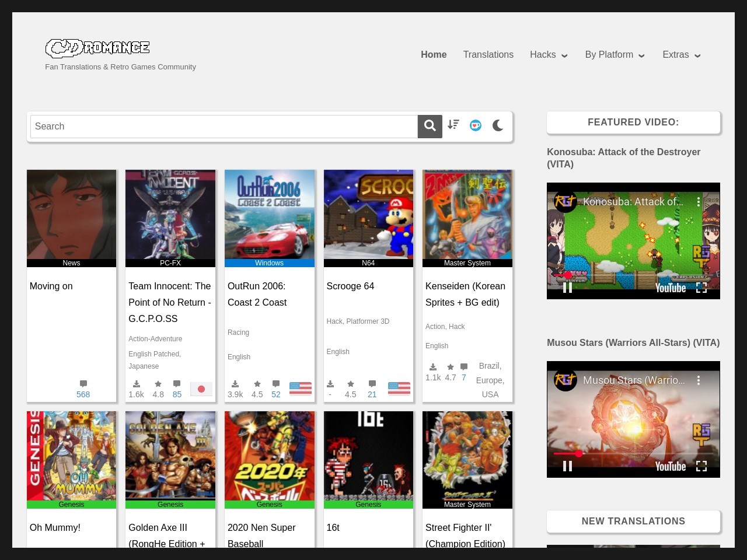Click comment icon on Scrooge 64 card
This screenshot has width=747, height=560.
coord(372,384)
